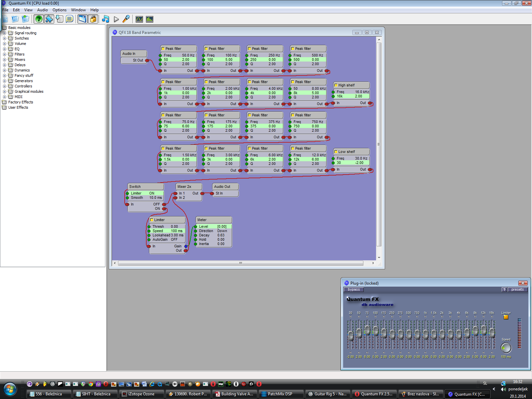
Task: Select Factory Effects in tree
Action: (x=21, y=102)
